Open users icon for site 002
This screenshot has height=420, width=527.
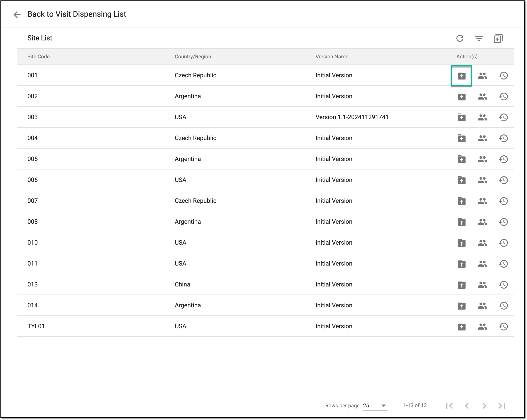click(x=482, y=97)
